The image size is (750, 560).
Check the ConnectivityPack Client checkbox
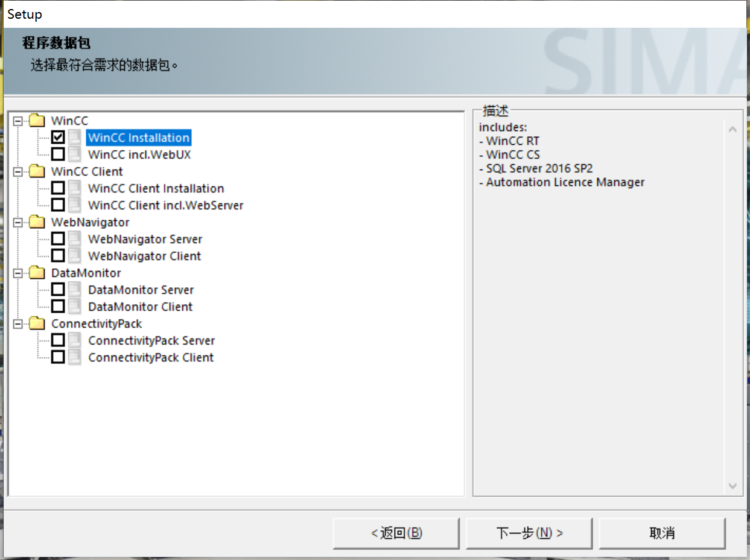point(58,357)
